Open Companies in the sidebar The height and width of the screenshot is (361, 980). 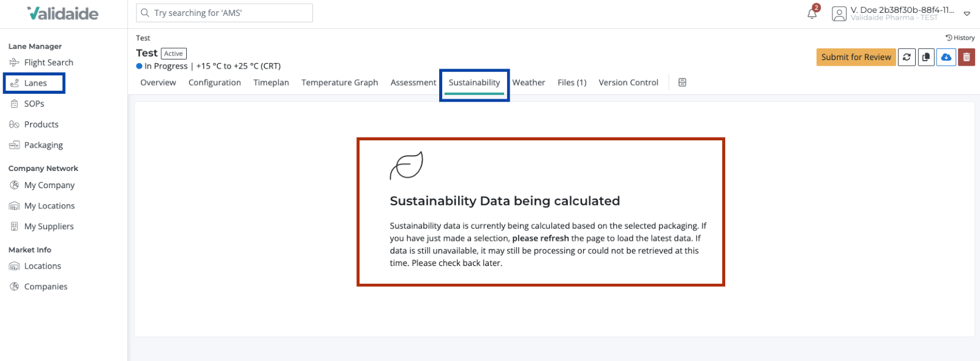(x=39, y=286)
